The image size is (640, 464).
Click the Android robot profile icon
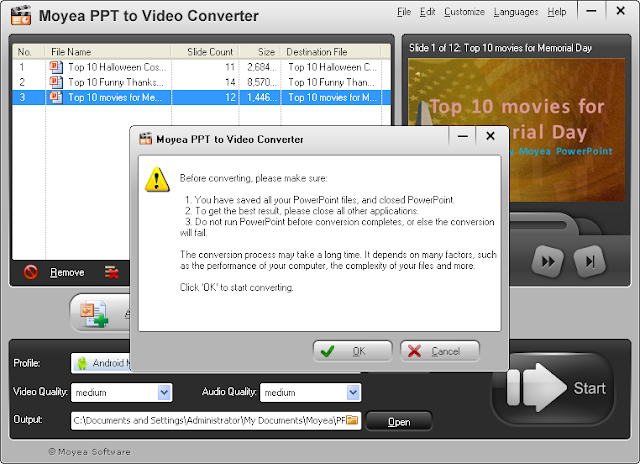pos(82,363)
